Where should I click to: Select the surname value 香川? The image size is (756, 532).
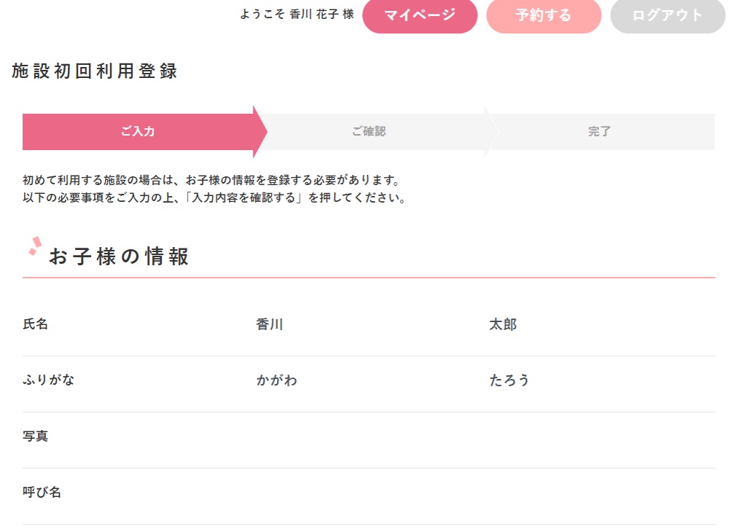[x=269, y=324]
